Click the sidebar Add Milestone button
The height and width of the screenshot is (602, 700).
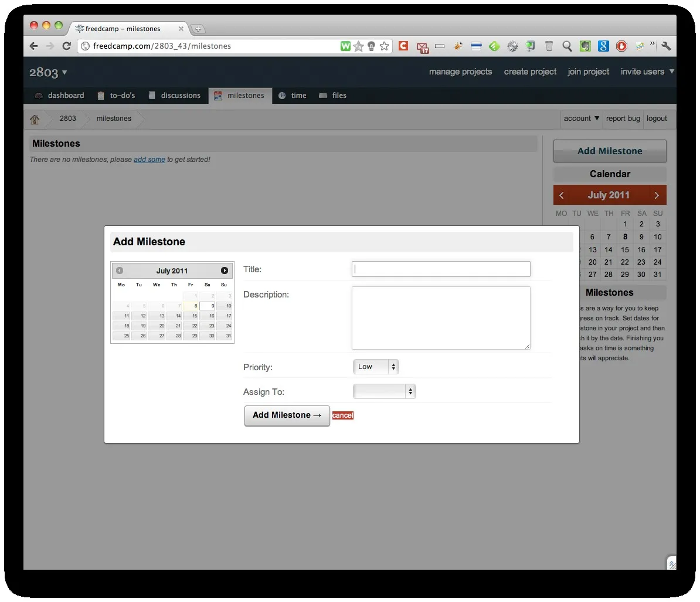(x=610, y=151)
